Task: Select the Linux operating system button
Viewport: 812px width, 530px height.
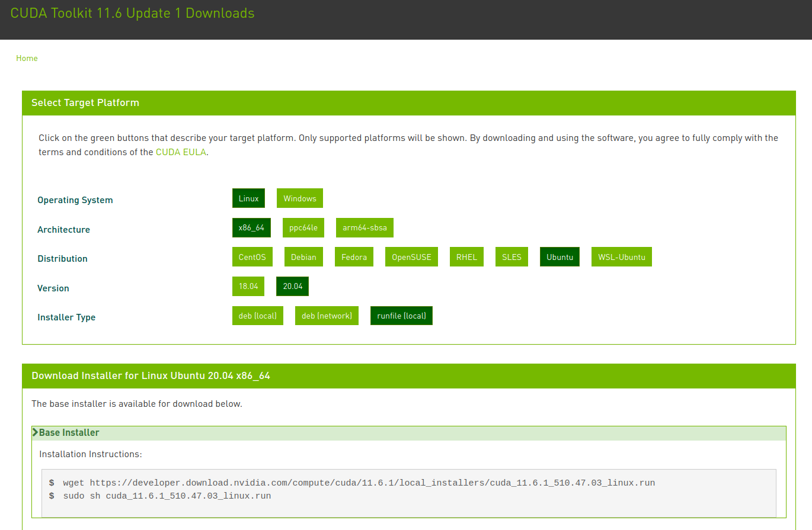Action: [x=248, y=198]
